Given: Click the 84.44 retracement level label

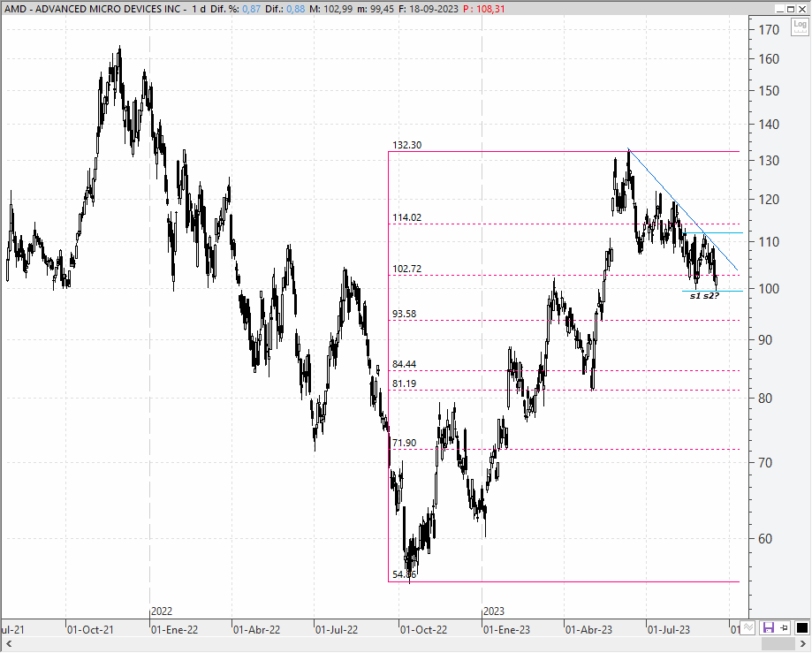Looking at the screenshot, I should click(x=405, y=364).
